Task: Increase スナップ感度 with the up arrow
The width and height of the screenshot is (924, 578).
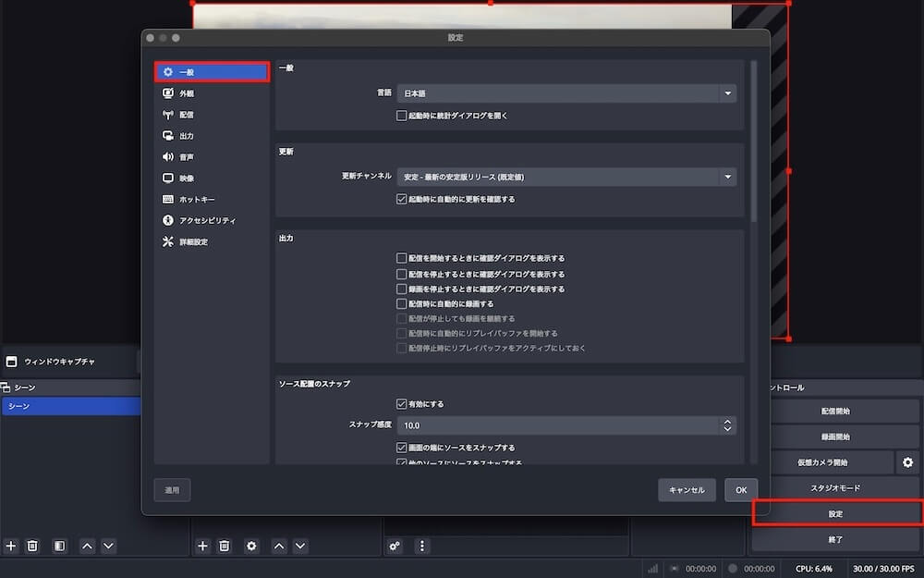Action: click(x=727, y=422)
